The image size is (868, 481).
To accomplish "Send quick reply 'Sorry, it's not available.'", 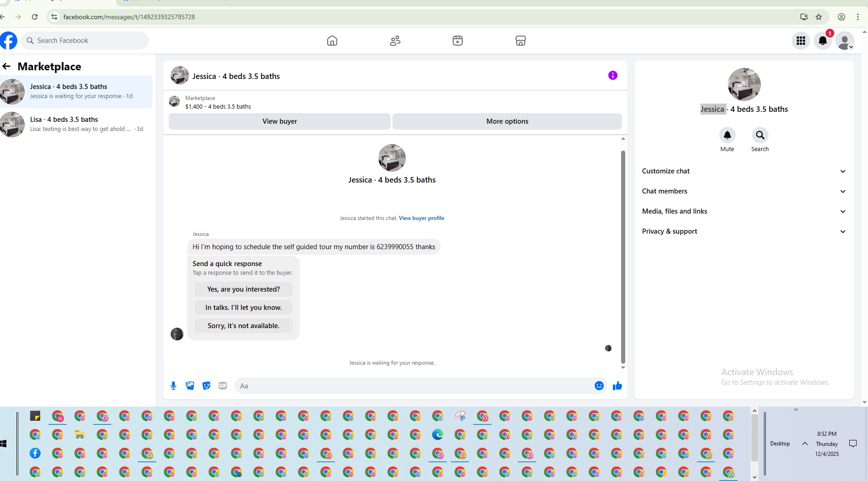I will [x=243, y=326].
